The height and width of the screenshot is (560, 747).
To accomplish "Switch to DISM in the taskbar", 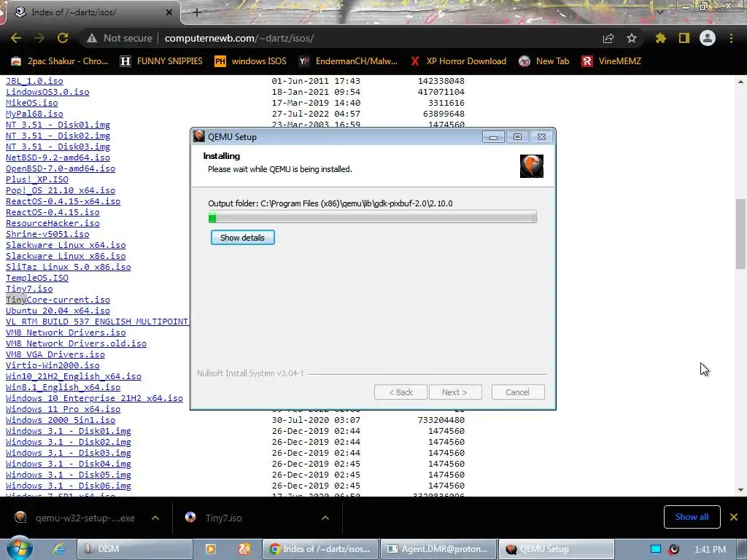I will (x=135, y=549).
